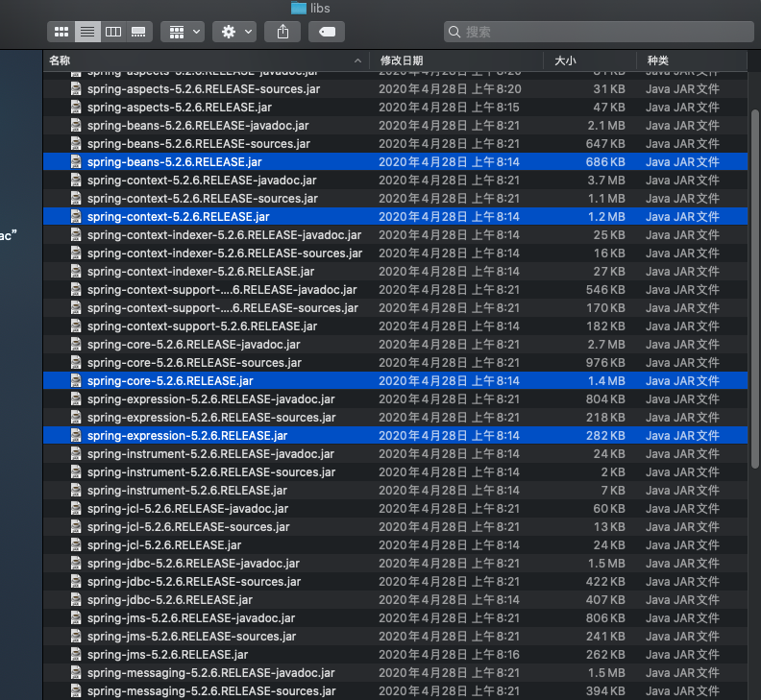Switch to gallery view in Finder toolbar
This screenshot has width=761, height=700.
[138, 32]
